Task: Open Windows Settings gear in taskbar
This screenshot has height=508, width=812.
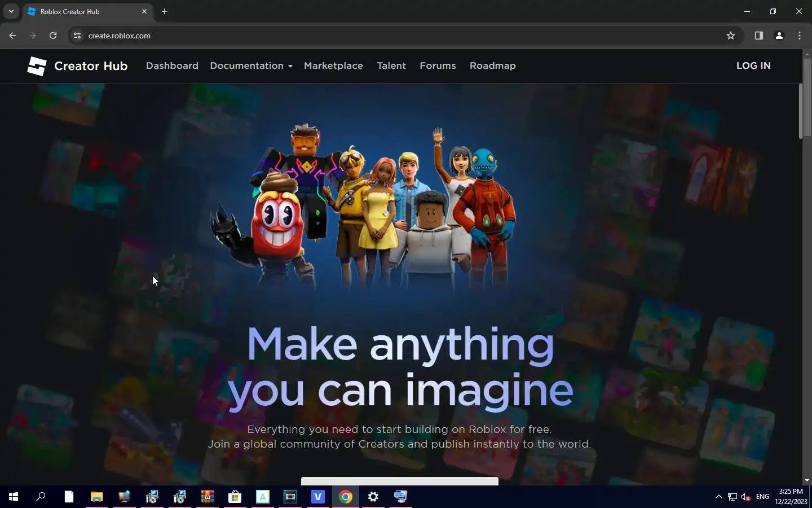Action: pos(373,497)
